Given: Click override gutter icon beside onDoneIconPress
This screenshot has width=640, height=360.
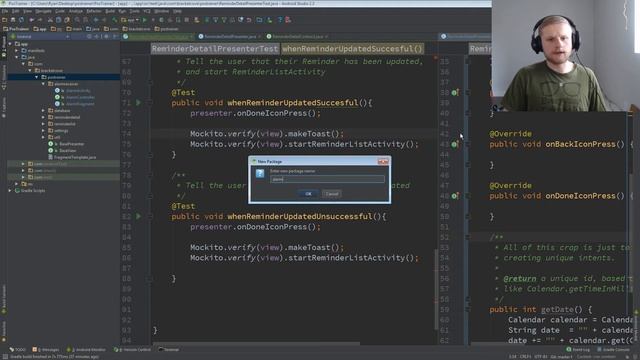Looking at the screenshot, I should [455, 196].
